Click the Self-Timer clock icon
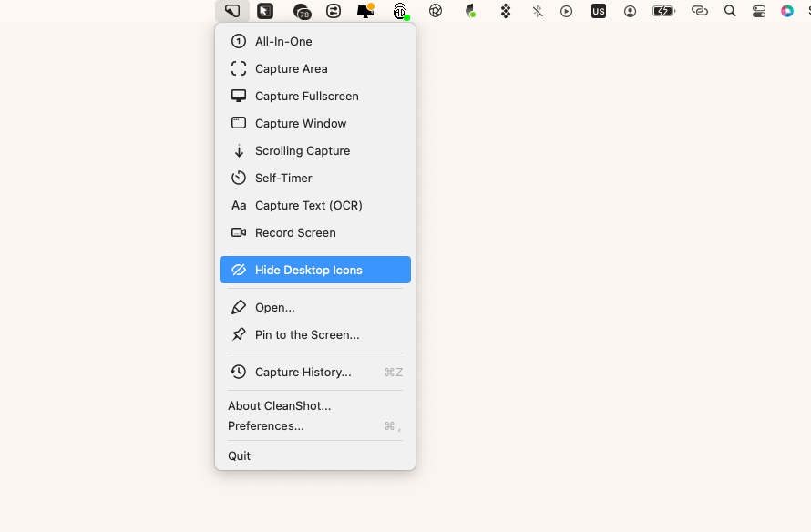 pyautogui.click(x=238, y=178)
